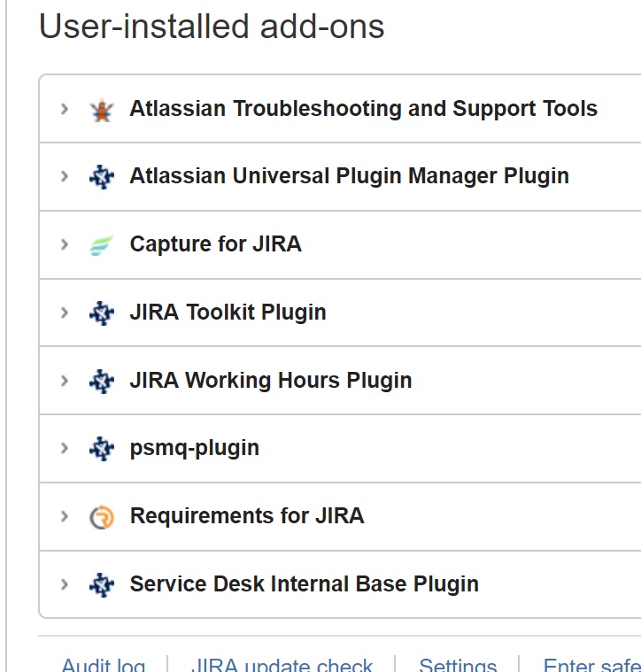Click the psmq-plugin puzzle icon
Screen dimensions: 641x672
(102, 449)
